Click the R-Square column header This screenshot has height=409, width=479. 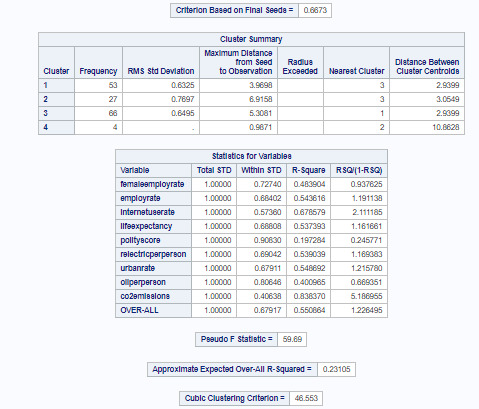coord(309,170)
